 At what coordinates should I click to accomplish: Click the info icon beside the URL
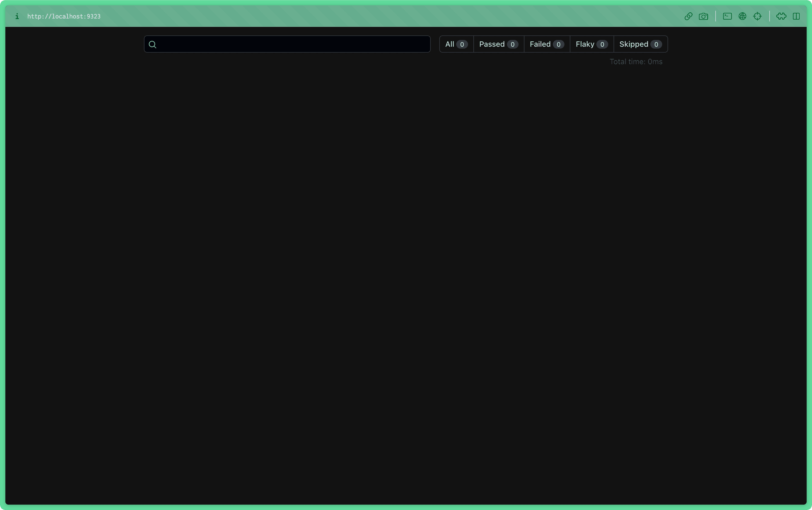click(x=17, y=16)
